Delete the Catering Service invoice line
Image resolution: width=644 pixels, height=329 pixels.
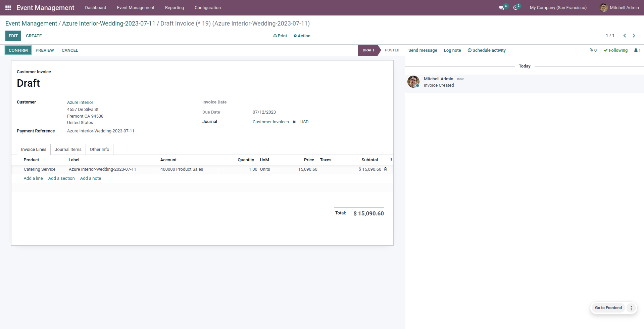385,169
